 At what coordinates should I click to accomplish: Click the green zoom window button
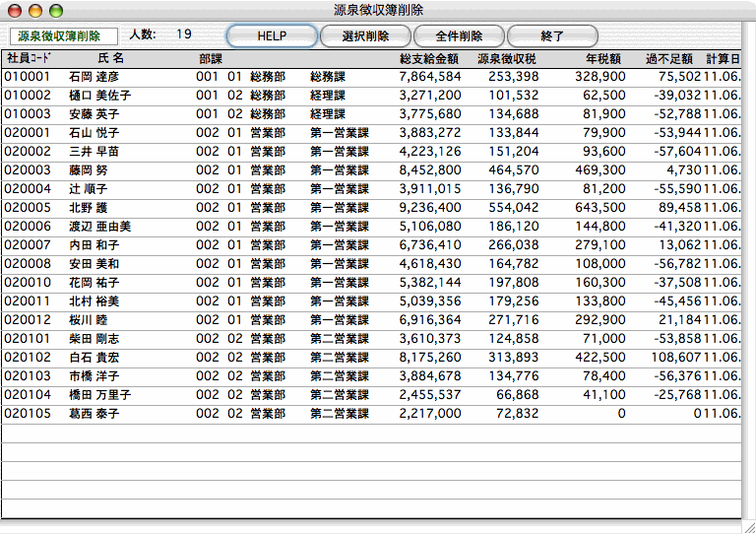coord(55,10)
